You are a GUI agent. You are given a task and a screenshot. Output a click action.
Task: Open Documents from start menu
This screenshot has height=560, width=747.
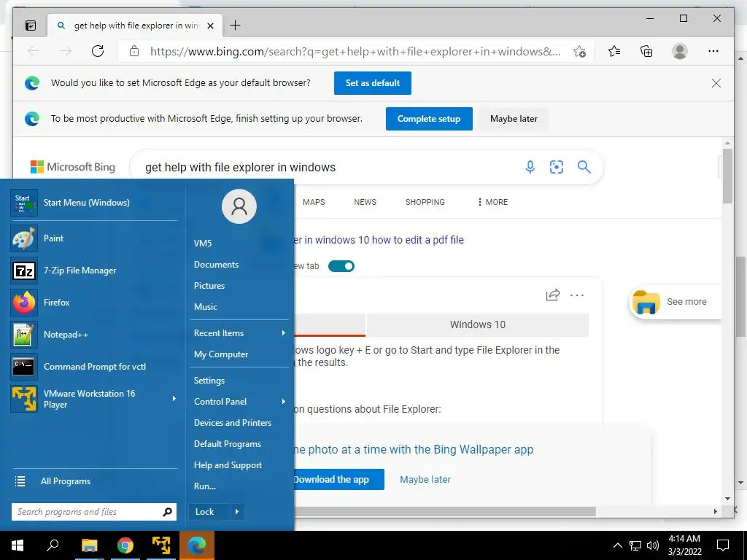tap(216, 264)
